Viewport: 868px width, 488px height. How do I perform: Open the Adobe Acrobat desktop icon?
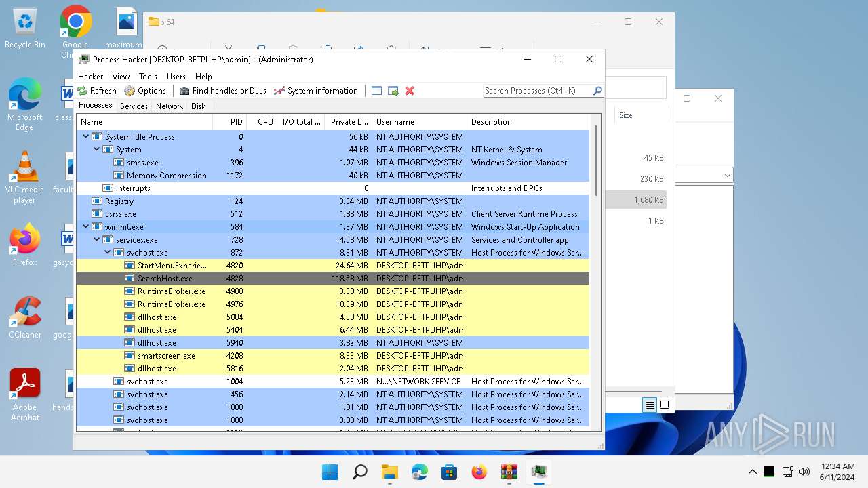(25, 394)
